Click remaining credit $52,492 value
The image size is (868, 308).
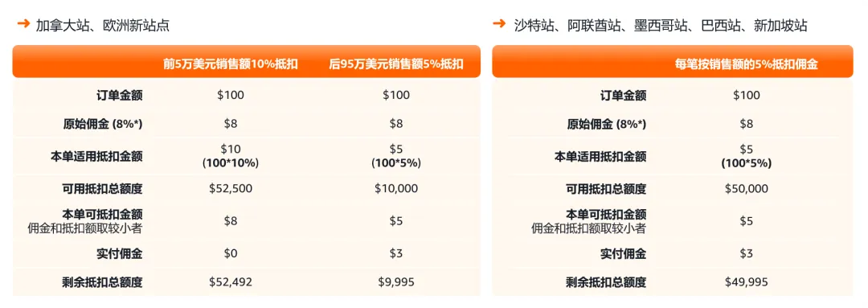pyautogui.click(x=231, y=282)
